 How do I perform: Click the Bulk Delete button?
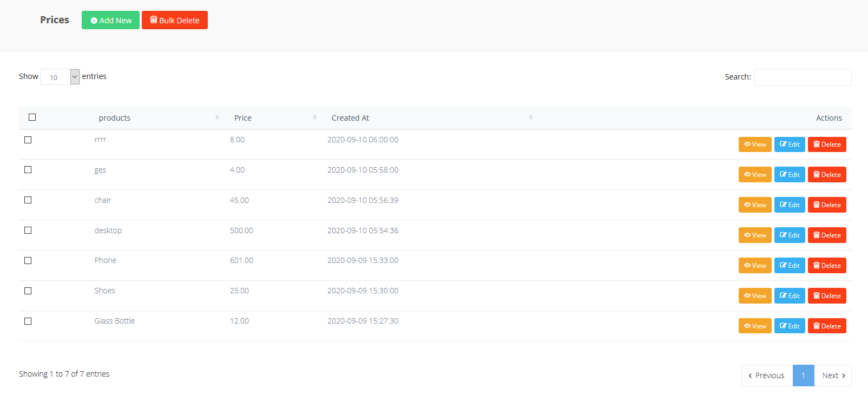pos(175,20)
